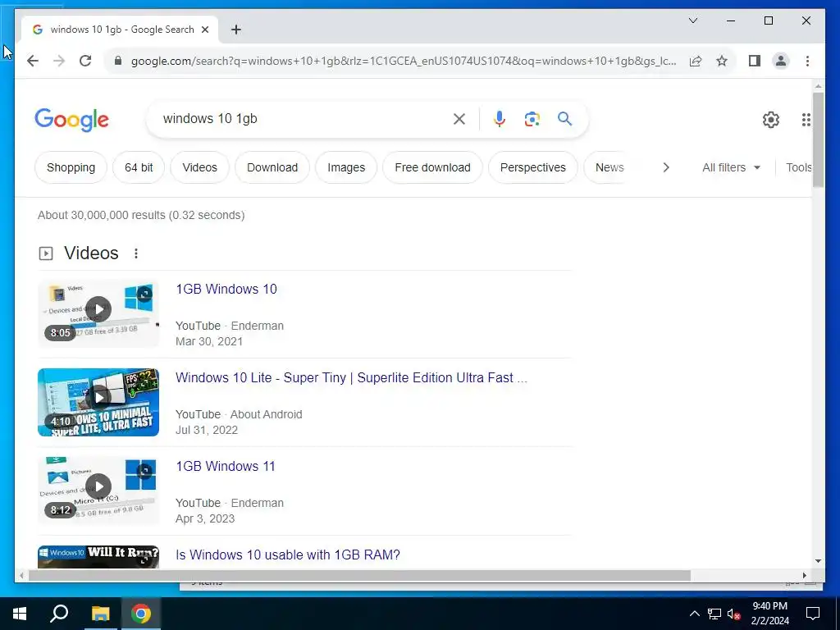
Task: Click the horizontal scrollbar right arrow
Action: pos(804,575)
